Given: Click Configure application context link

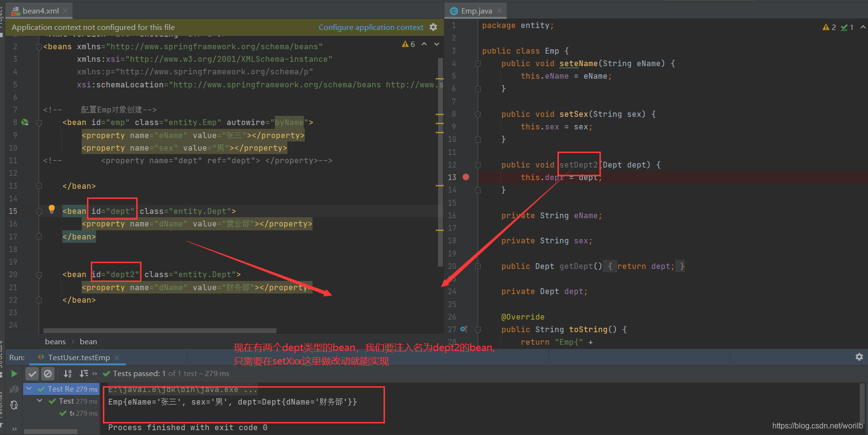Looking at the screenshot, I should (x=370, y=28).
